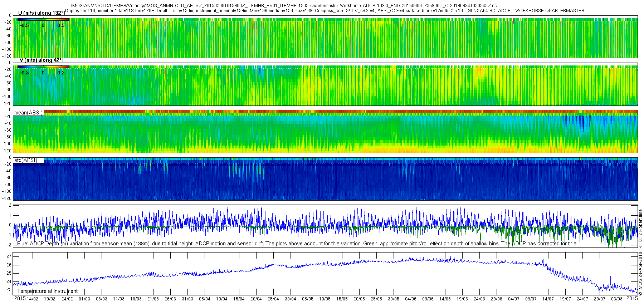Viewport: 644px width, 304px height.
Task: Click the '24/07' date tick label
Action: point(582,299)
